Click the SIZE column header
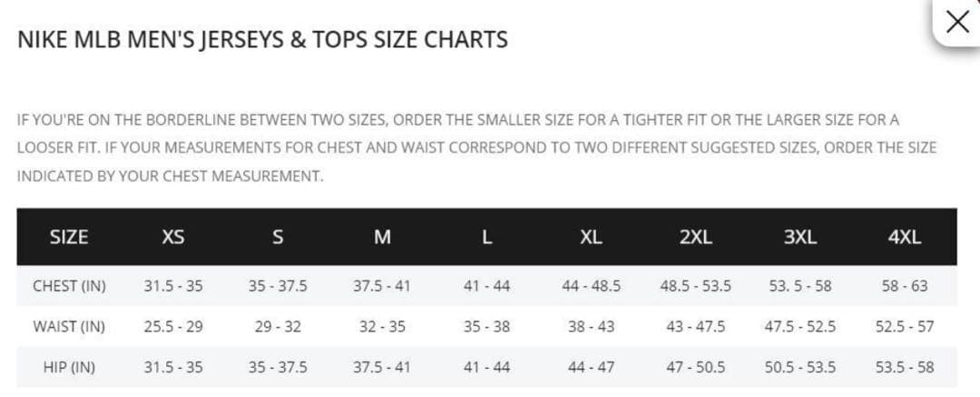The height and width of the screenshot is (397, 980). pos(69,237)
